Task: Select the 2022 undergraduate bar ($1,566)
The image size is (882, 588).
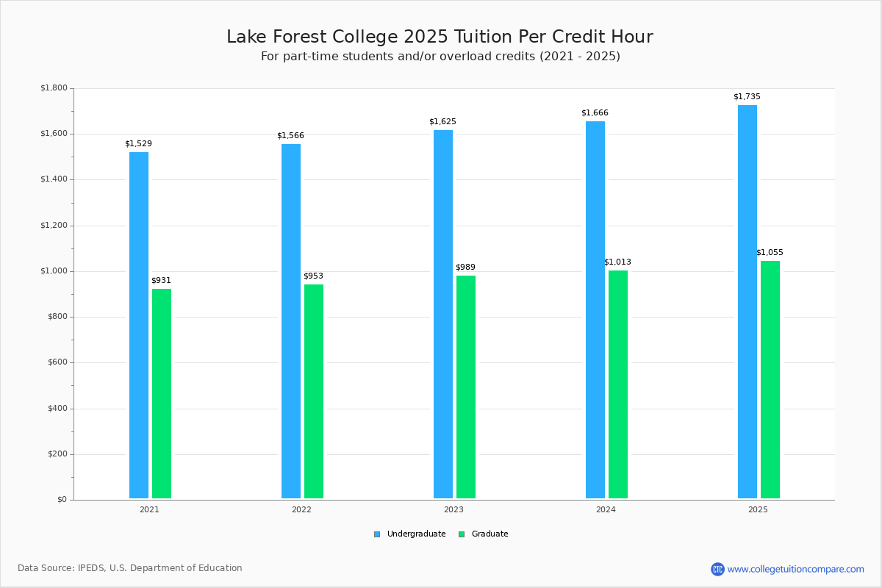Action: click(x=291, y=321)
